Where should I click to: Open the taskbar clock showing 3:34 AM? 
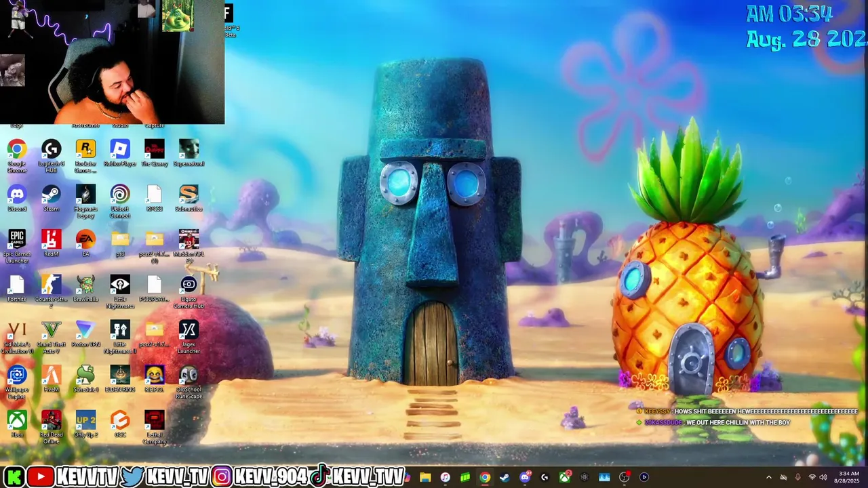tap(848, 477)
